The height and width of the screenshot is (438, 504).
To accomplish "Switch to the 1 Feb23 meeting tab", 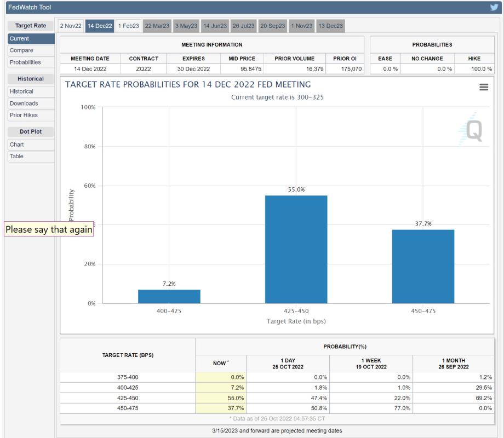I will pos(129,26).
